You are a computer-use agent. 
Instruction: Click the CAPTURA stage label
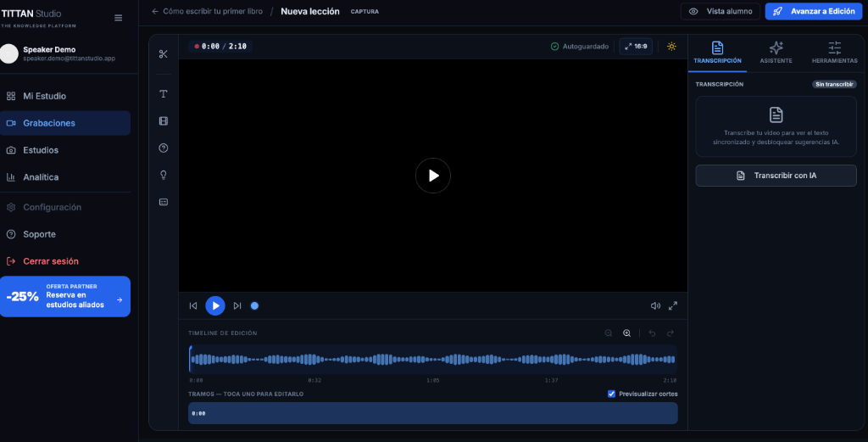364,12
